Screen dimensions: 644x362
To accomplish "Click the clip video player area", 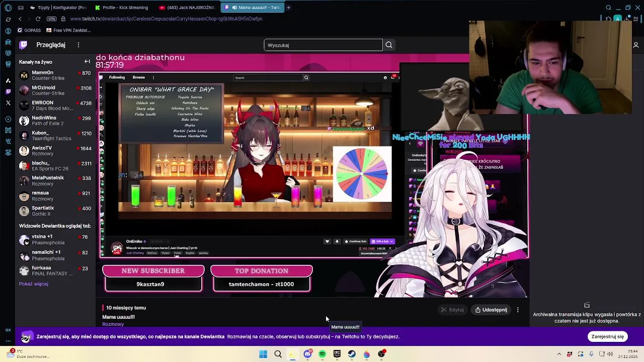I will tap(312, 176).
